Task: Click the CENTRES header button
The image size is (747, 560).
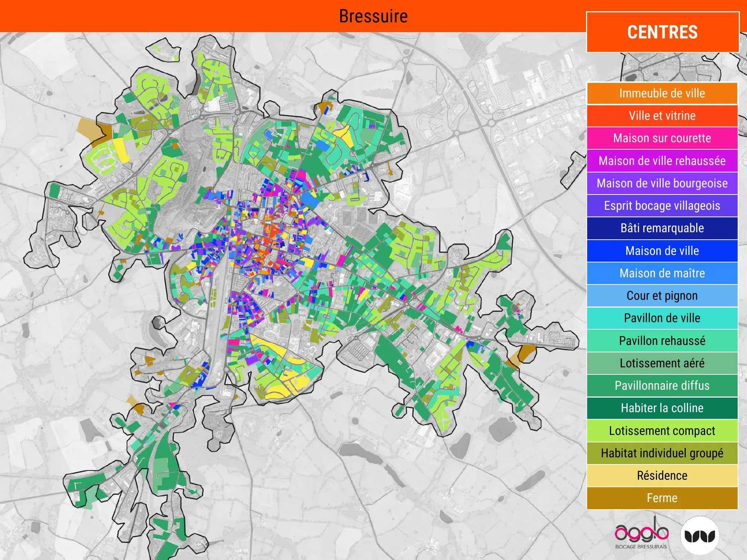Action: point(663,32)
